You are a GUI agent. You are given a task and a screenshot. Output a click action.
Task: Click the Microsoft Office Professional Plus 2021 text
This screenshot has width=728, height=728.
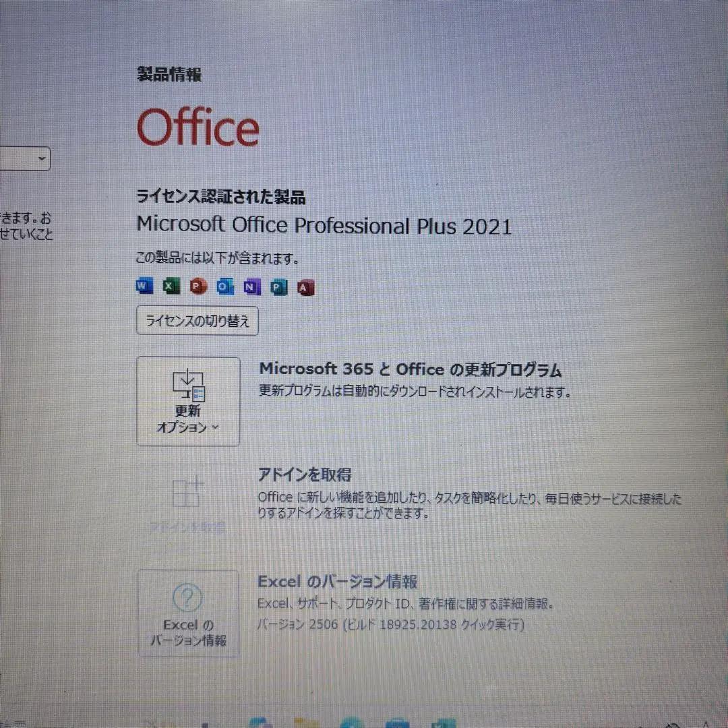click(324, 226)
